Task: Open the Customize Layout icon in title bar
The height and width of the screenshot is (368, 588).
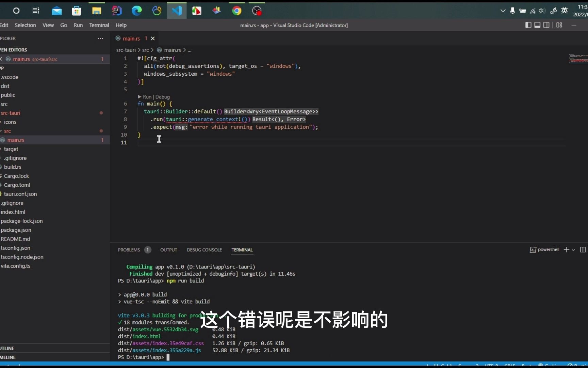Action: (x=559, y=25)
